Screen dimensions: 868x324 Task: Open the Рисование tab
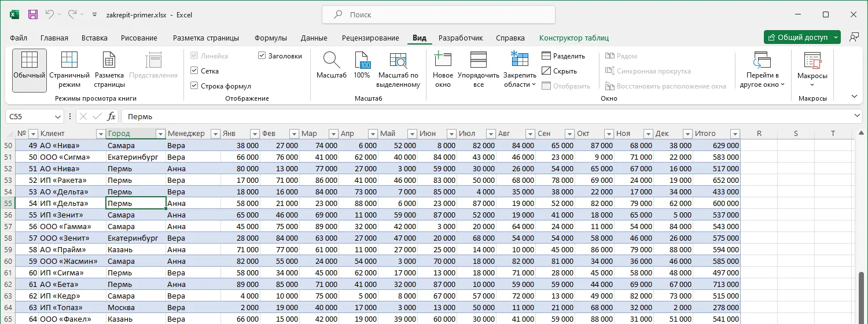(x=139, y=38)
